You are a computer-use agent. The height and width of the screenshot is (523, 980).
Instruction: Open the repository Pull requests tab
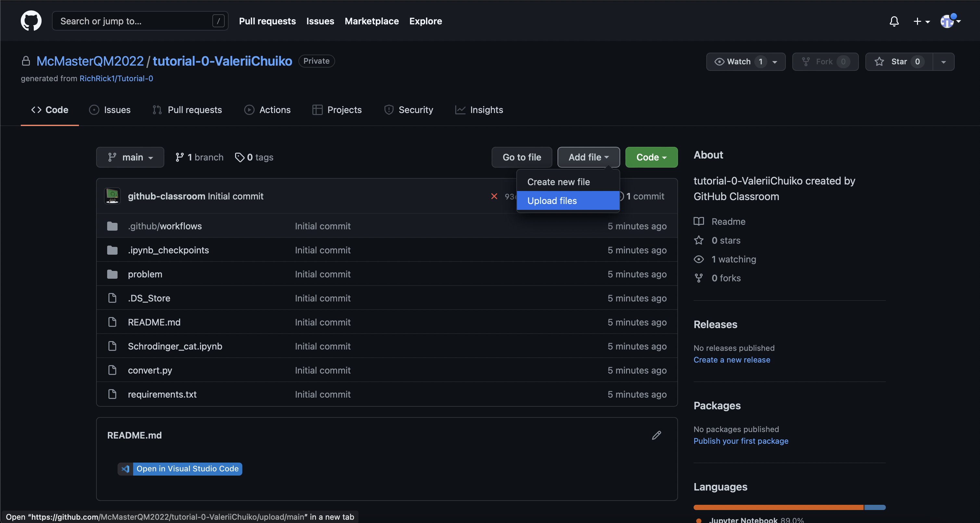[187, 109]
